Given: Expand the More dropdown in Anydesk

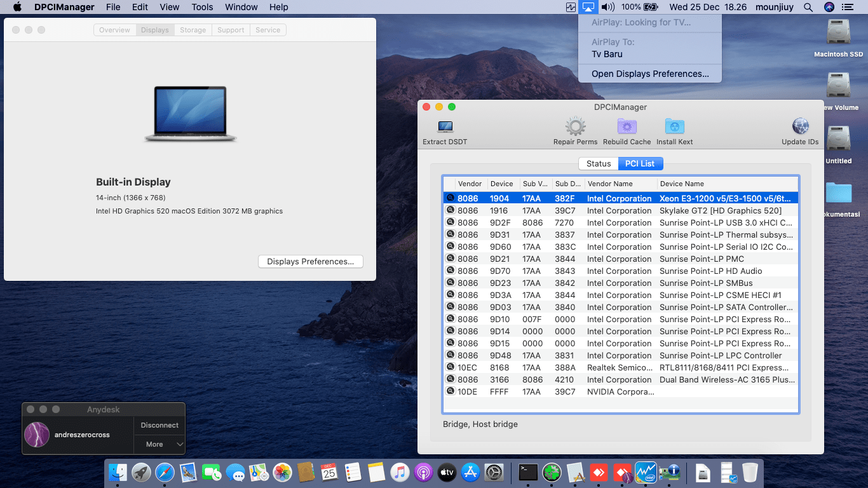Looking at the screenshot, I should 159,444.
